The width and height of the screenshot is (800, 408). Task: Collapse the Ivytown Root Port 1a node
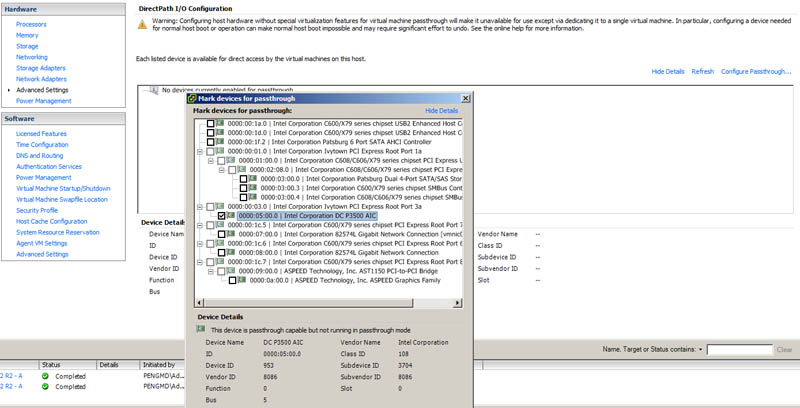coord(201,151)
